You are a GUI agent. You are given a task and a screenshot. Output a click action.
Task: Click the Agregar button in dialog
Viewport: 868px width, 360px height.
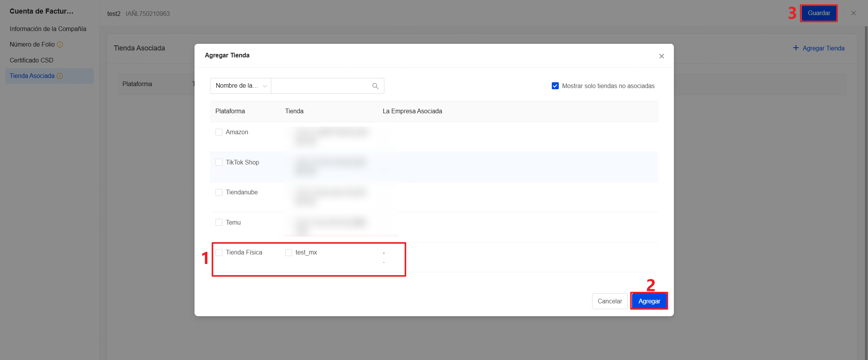[x=649, y=301]
